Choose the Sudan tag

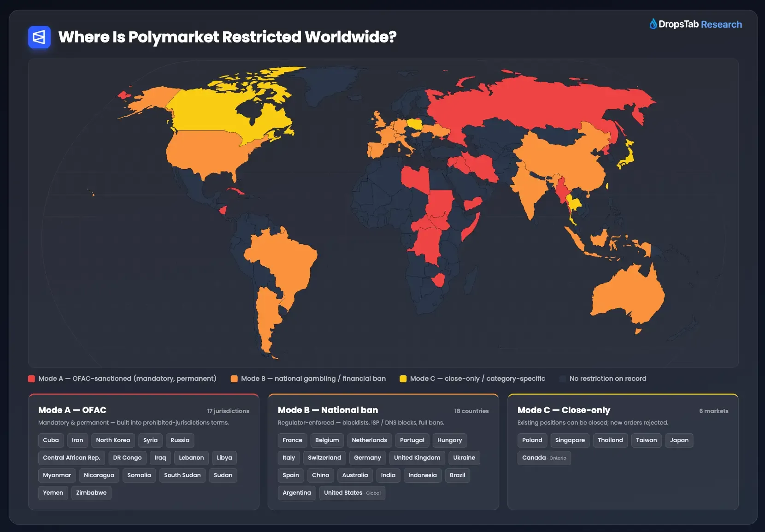click(x=223, y=475)
